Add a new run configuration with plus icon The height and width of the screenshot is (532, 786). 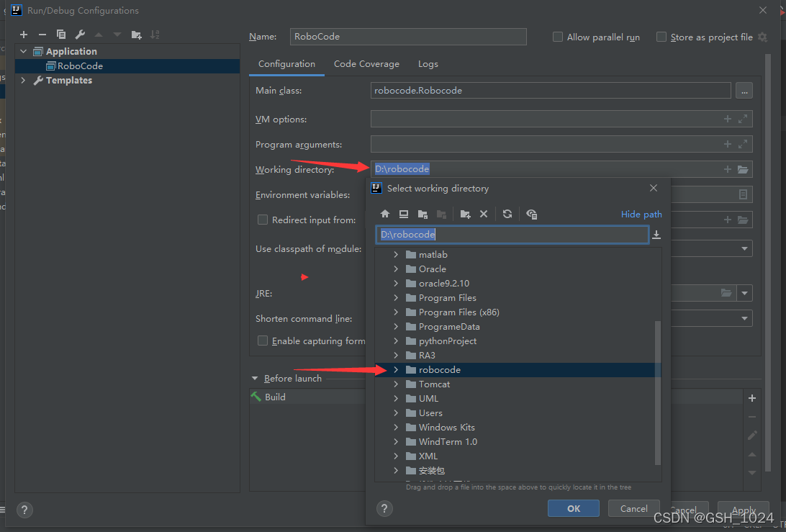(24, 35)
